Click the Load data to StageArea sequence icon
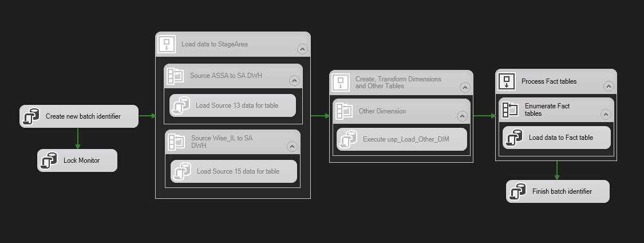Image resolution: width=644 pixels, height=243 pixels. coord(167,44)
